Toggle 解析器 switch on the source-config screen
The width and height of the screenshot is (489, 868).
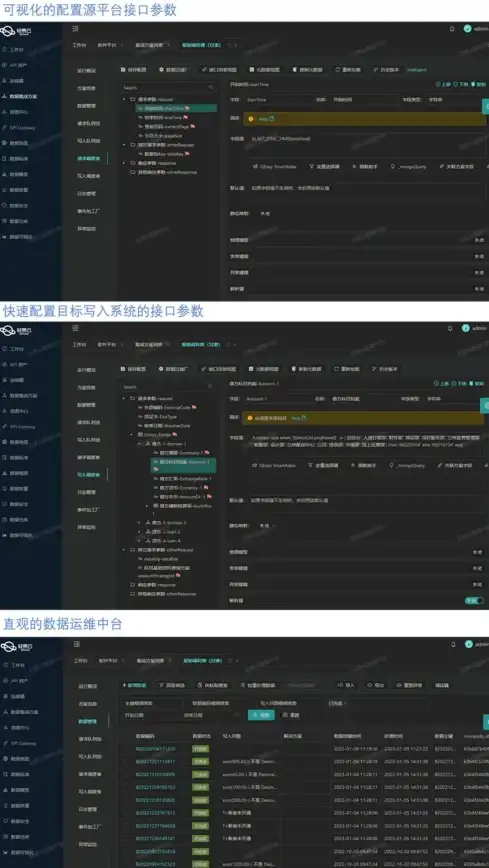point(478,288)
